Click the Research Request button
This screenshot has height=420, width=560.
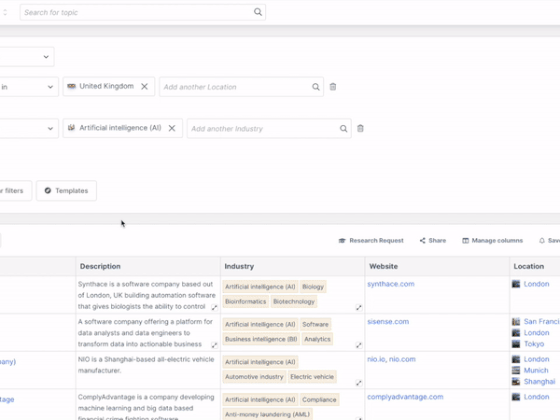(x=371, y=240)
